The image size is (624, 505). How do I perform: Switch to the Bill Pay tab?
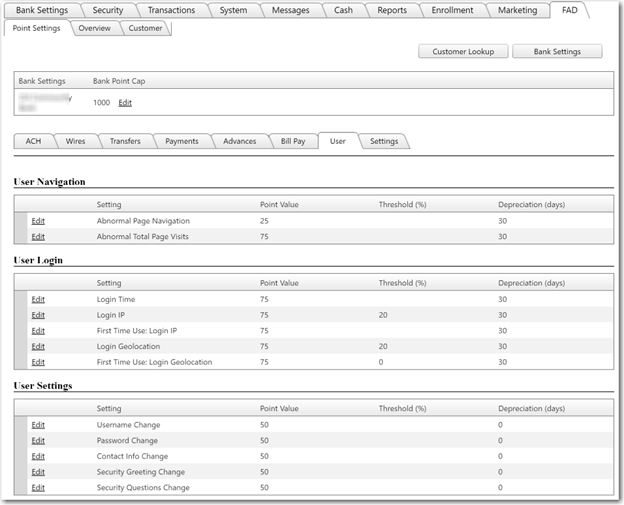[292, 141]
